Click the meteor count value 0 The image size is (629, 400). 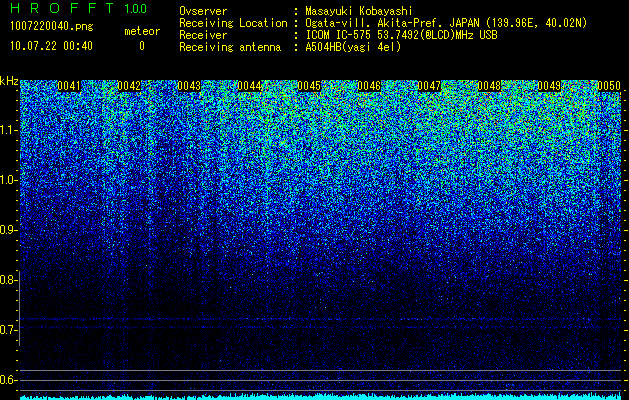click(142, 46)
